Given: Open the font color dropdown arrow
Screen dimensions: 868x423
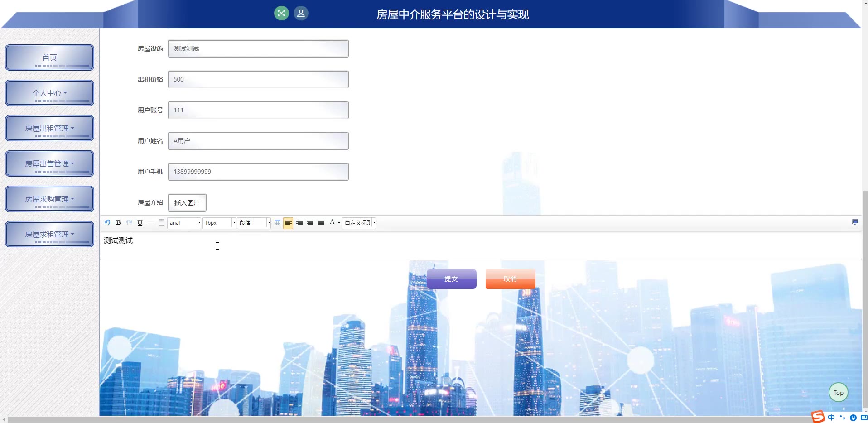Looking at the screenshot, I should tap(339, 222).
